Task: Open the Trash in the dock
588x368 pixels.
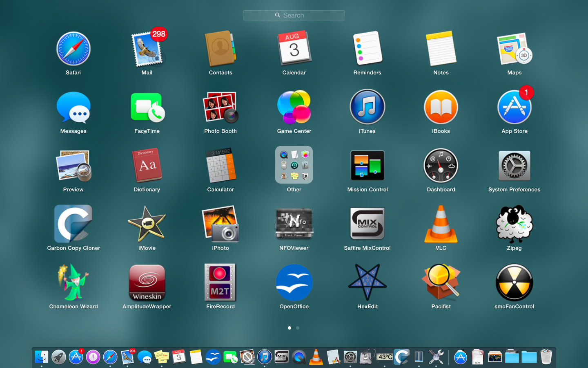Action: tap(546, 357)
